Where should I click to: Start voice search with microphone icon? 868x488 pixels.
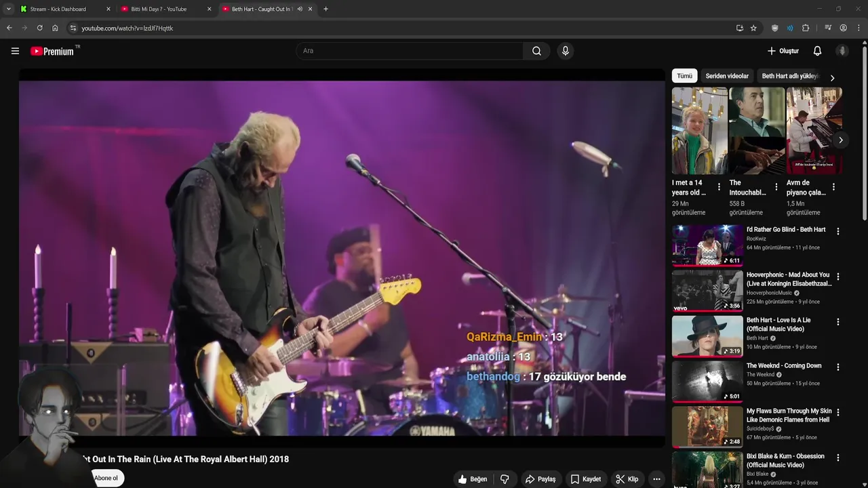coord(565,51)
